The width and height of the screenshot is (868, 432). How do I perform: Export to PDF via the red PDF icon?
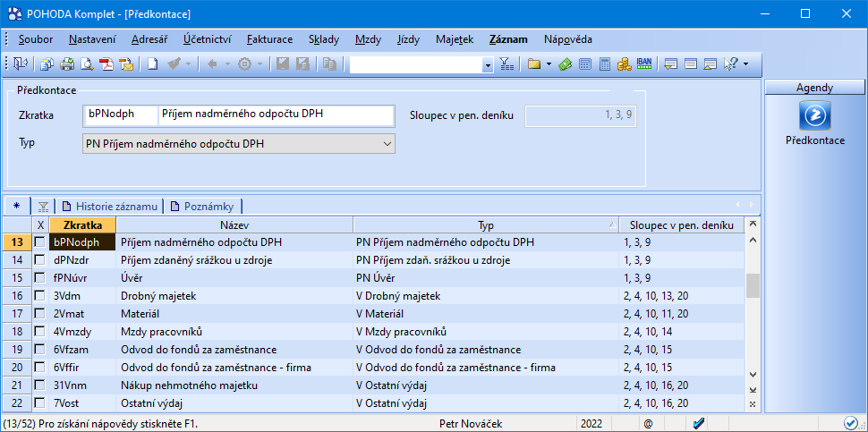click(106, 64)
